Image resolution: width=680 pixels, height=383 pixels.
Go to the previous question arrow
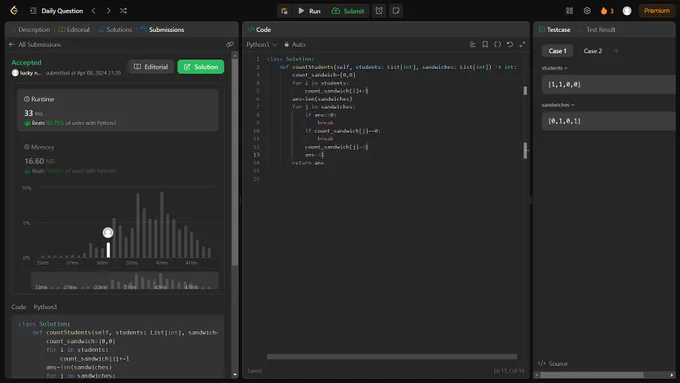pyautogui.click(x=94, y=10)
